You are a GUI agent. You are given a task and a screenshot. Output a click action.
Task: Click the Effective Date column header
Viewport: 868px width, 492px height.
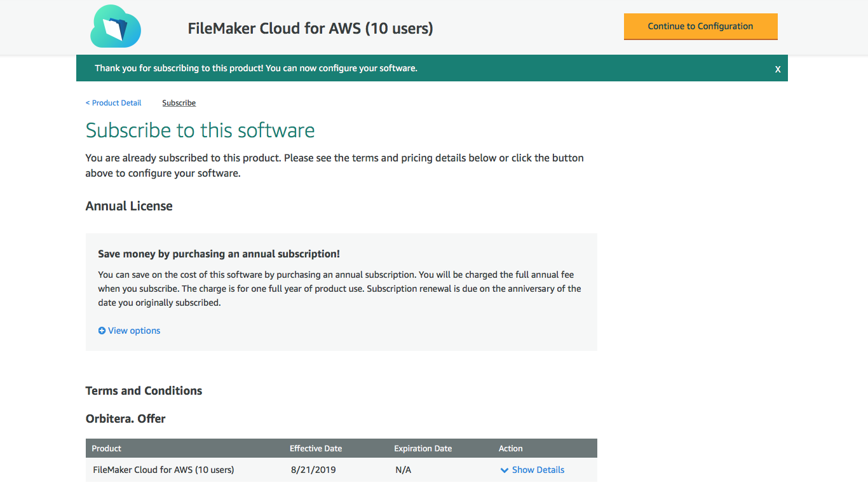tap(316, 448)
